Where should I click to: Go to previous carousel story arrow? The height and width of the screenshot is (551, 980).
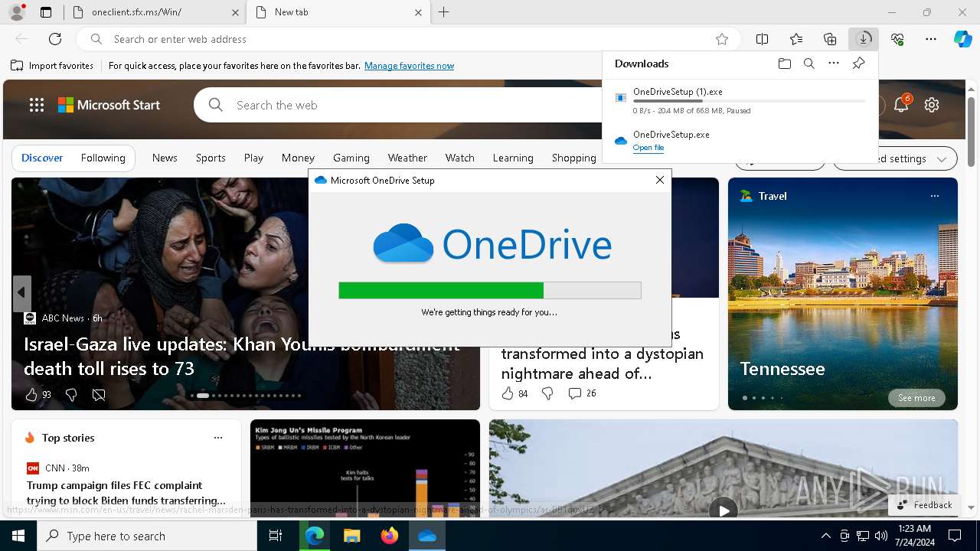click(x=21, y=292)
